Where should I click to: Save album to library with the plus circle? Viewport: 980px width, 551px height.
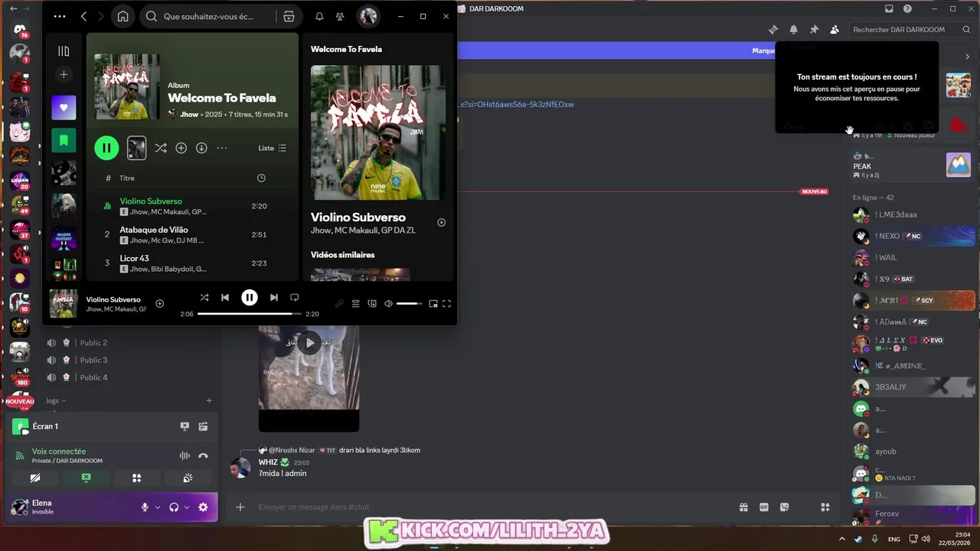pos(181,148)
